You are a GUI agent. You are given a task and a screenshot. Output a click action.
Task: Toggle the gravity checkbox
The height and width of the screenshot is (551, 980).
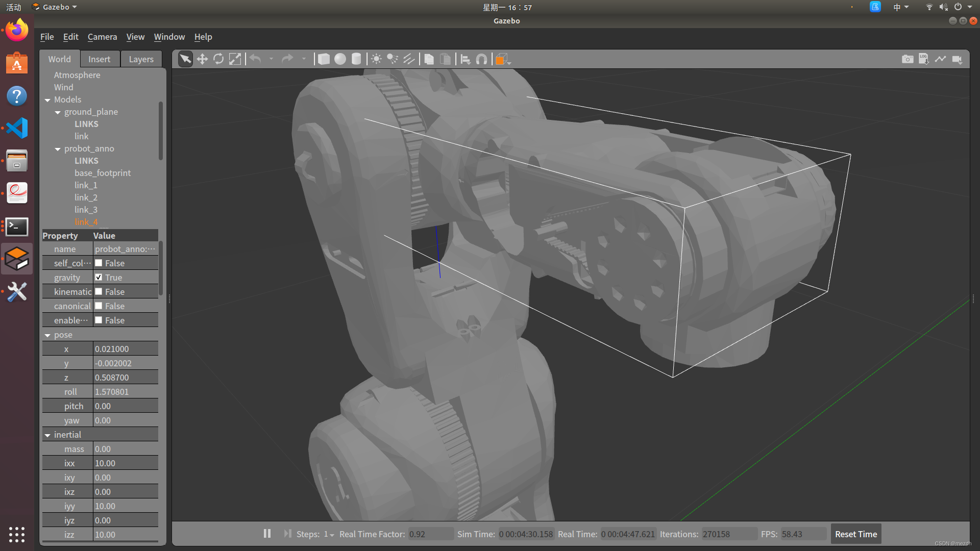[99, 277]
